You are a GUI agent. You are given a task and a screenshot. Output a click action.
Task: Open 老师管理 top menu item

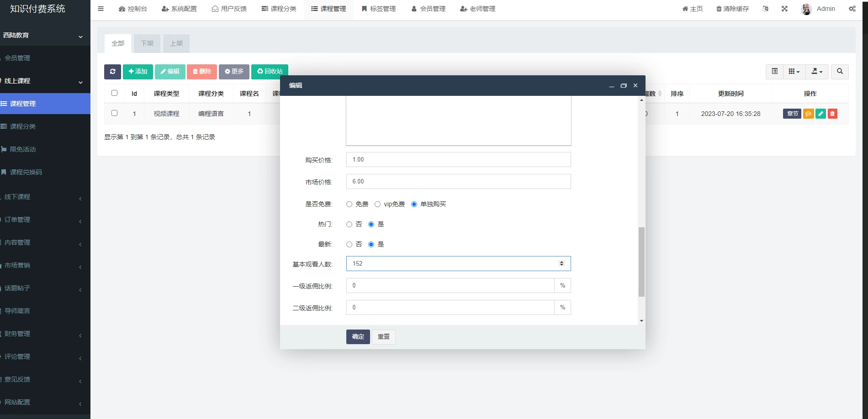point(478,9)
